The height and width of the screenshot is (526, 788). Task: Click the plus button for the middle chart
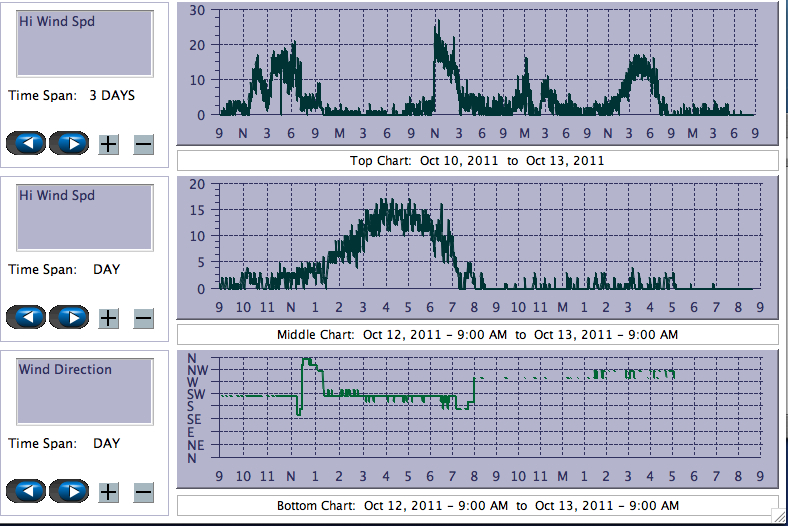109,318
